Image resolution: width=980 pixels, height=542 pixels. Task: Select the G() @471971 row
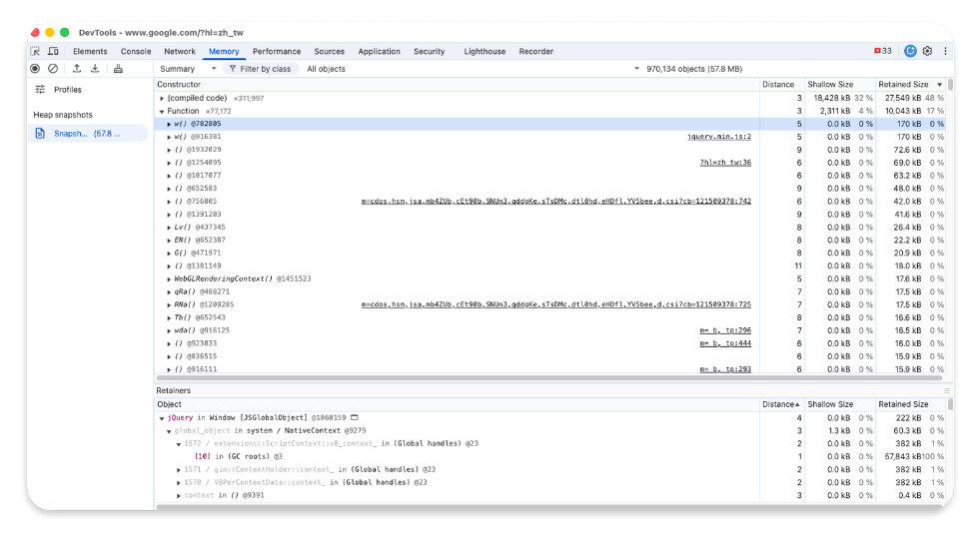pos(550,253)
